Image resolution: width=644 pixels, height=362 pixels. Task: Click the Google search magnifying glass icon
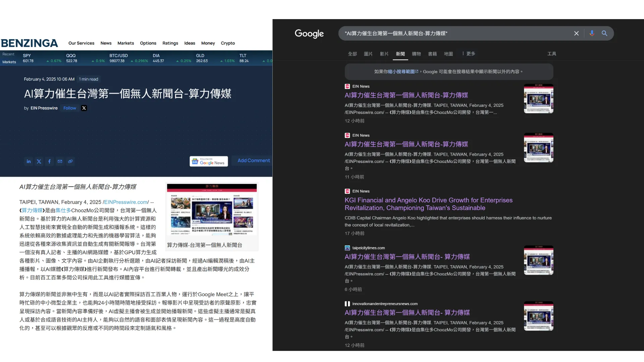tap(605, 33)
